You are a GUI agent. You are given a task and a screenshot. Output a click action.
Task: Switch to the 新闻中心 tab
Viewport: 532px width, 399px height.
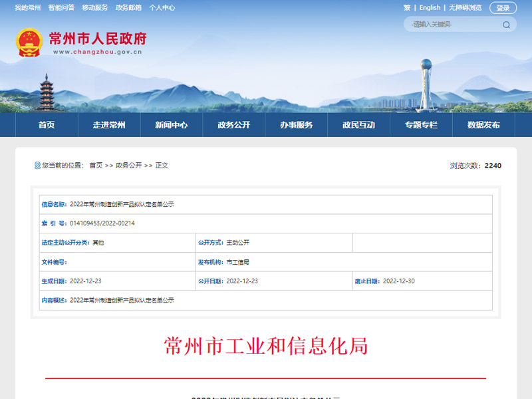pyautogui.click(x=172, y=125)
